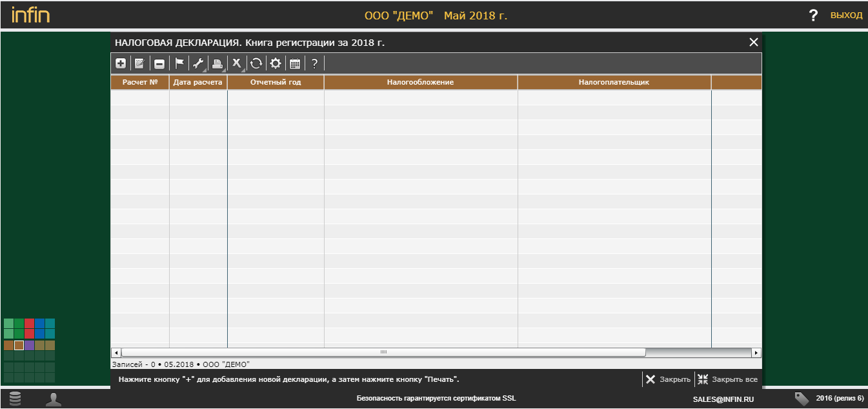This screenshot has height=409, width=868.
Task: Open the user profile silhouette icon
Action: 54,399
